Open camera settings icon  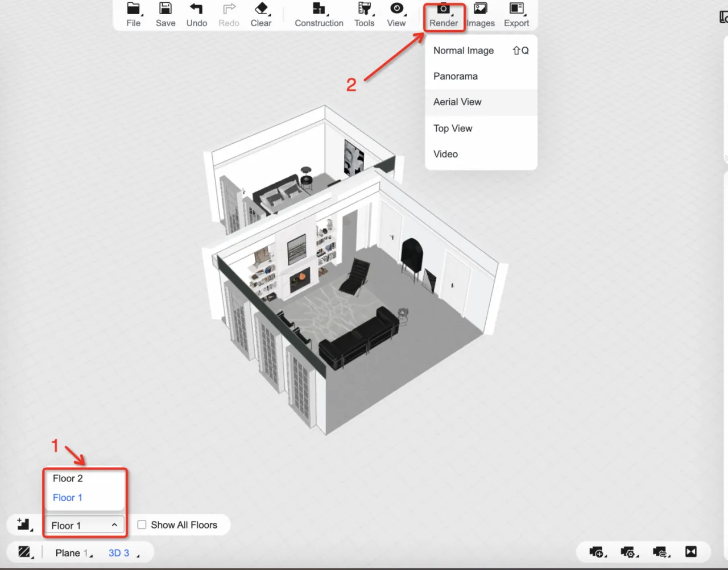pyautogui.click(x=628, y=552)
